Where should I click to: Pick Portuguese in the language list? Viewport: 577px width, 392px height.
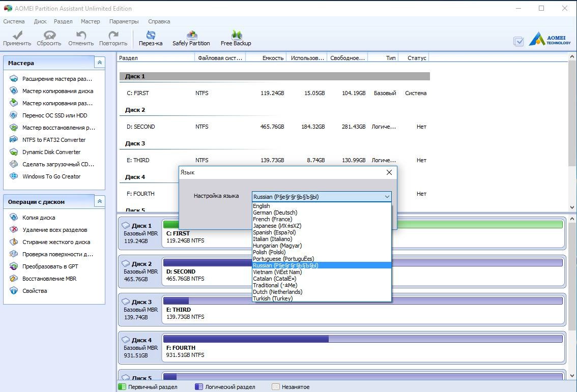pos(321,259)
